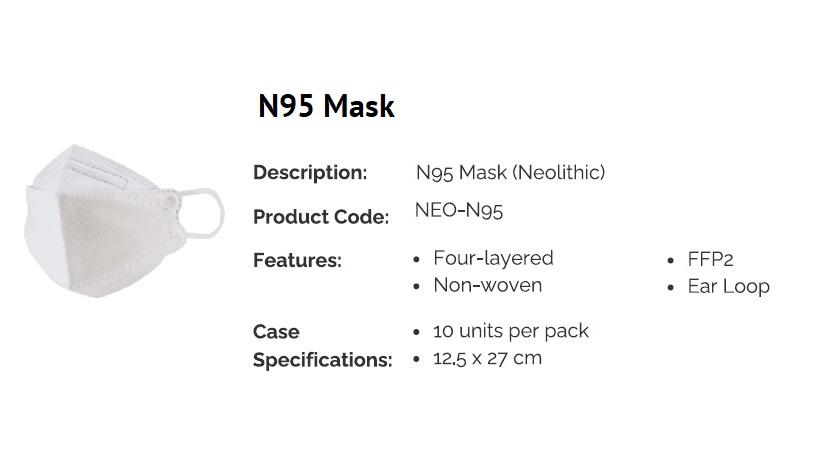Select the Product Code label
Image resolution: width=837 pixels, height=461 pixels.
(321, 217)
